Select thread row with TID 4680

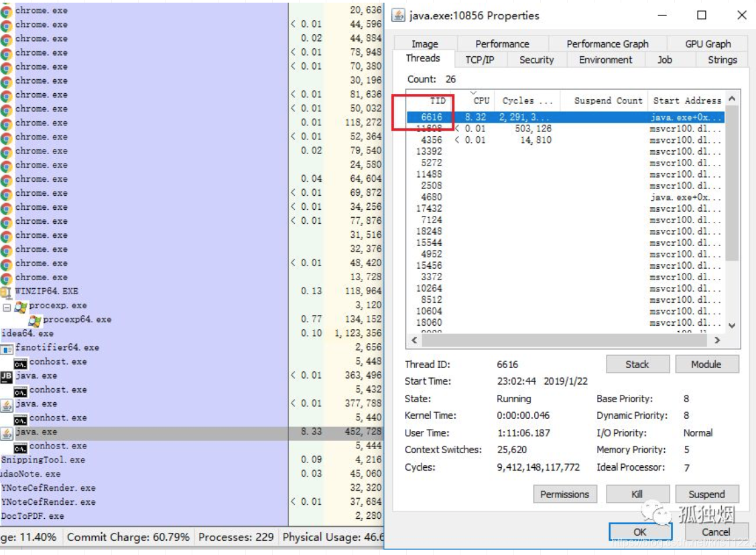coord(565,197)
